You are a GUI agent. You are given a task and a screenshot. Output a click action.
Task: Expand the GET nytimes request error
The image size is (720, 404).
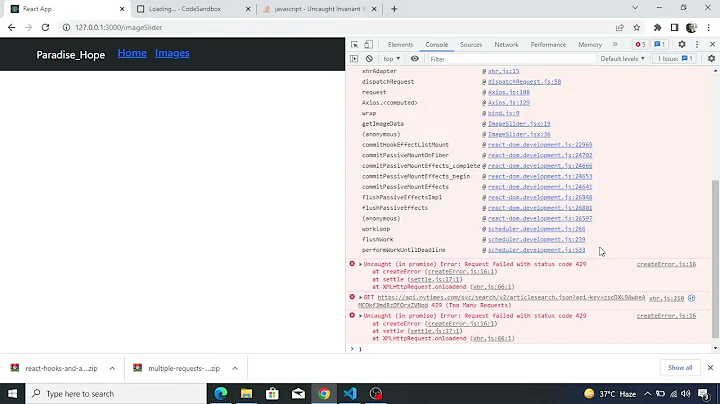360,297
